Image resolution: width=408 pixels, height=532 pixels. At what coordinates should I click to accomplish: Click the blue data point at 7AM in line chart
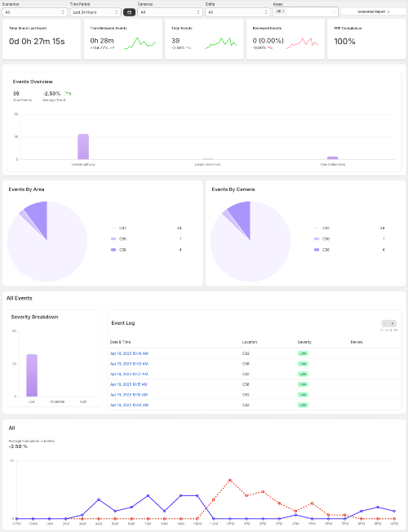[148, 496]
